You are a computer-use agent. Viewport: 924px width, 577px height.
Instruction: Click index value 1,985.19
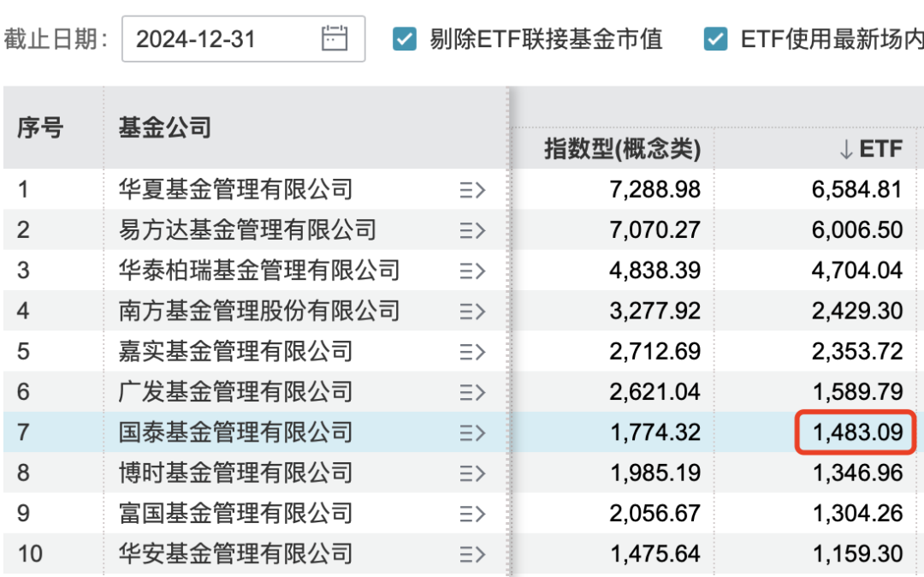(x=654, y=473)
